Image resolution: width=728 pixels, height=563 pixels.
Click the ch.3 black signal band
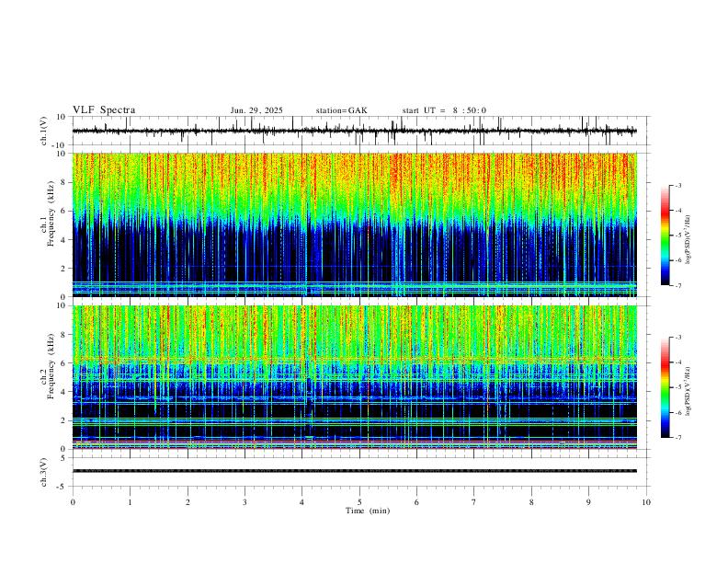point(354,471)
